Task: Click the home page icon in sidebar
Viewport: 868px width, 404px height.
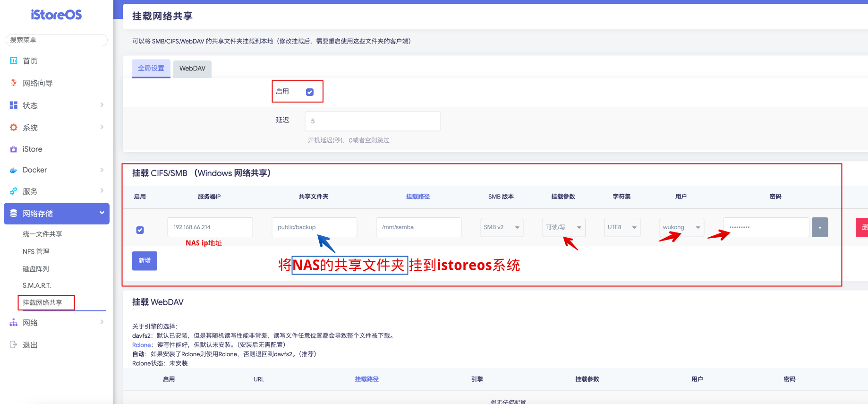Action: [x=14, y=60]
